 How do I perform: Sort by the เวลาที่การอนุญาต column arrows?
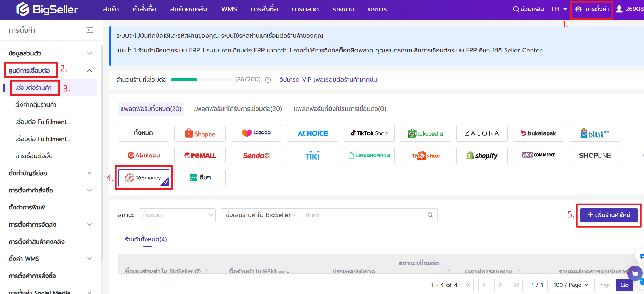tap(519, 271)
